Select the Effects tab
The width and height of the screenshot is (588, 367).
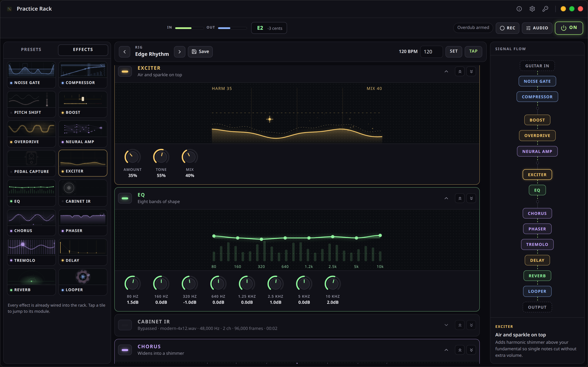tap(83, 50)
